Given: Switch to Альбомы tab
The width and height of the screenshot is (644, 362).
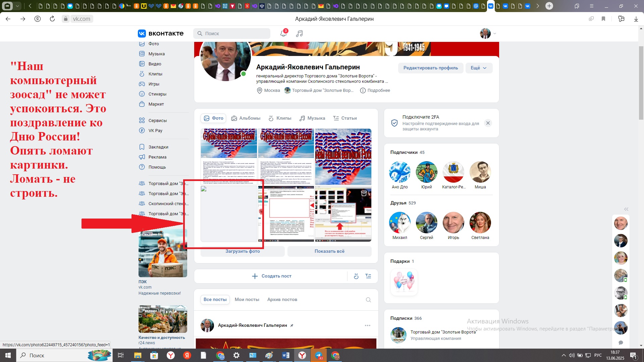Looking at the screenshot, I should click(x=246, y=118).
